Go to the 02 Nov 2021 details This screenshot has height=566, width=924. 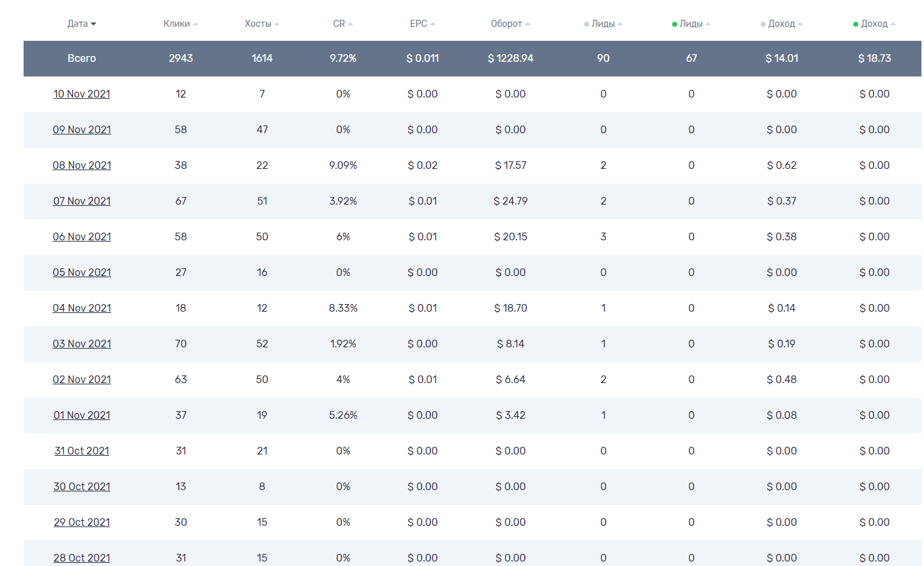pos(82,380)
